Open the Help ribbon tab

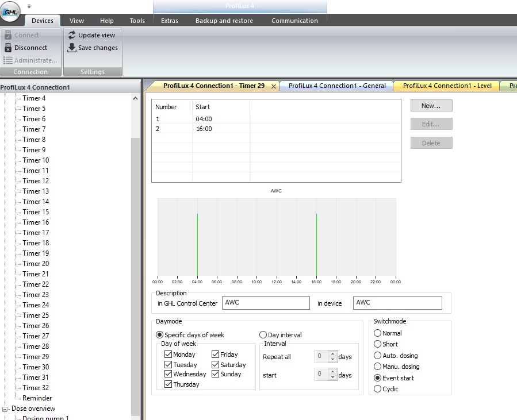[x=107, y=21]
